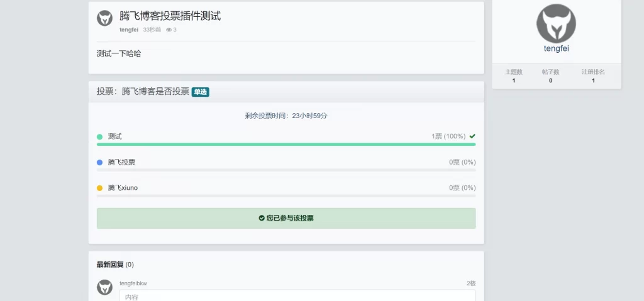Open the tengfei author link under the title
644x301 pixels.
pyautogui.click(x=129, y=30)
